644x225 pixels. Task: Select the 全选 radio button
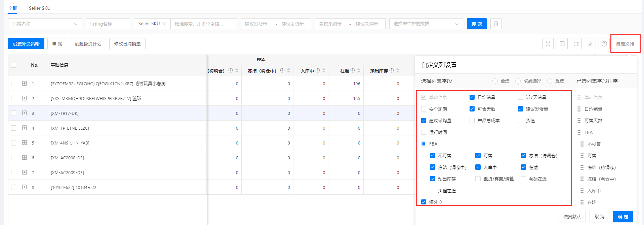point(495,81)
